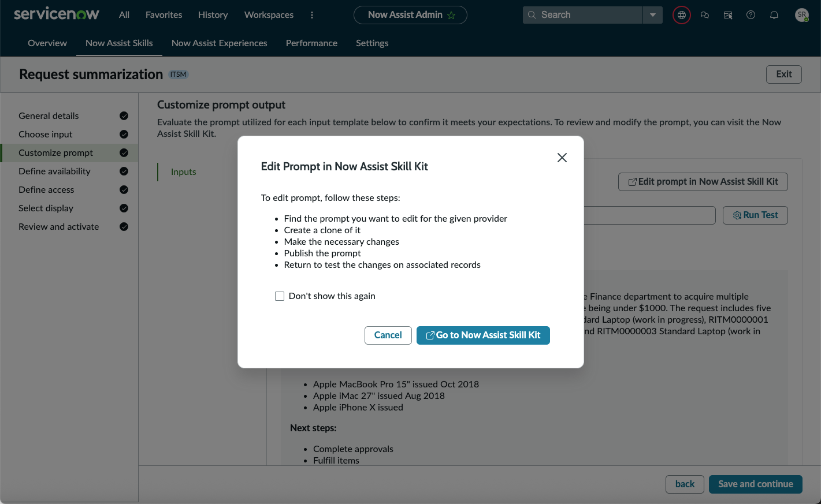
Task: Select the Choose input step
Action: (69, 135)
